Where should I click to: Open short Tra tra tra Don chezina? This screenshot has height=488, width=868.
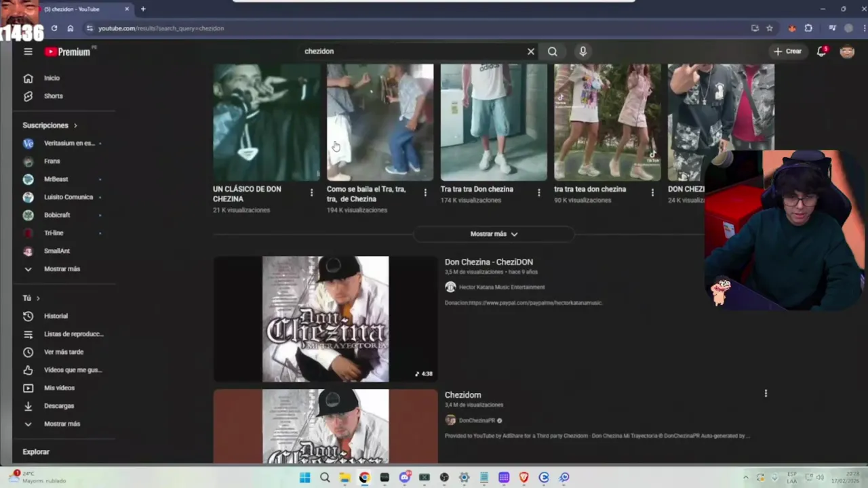click(494, 123)
